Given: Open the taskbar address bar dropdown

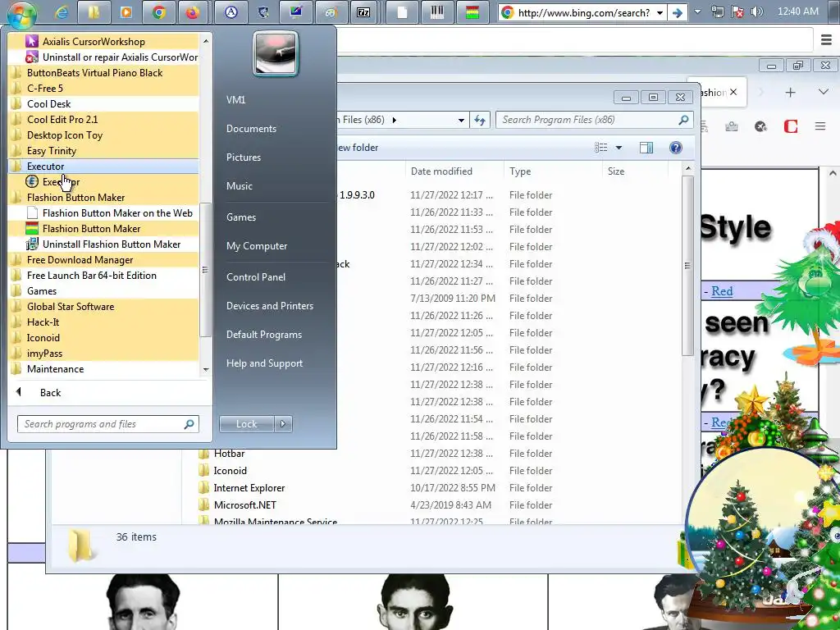Looking at the screenshot, I should click(x=660, y=12).
